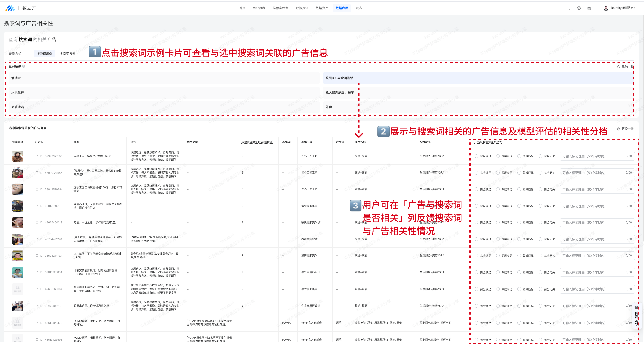Open external link icon for ID 53812169211

click(x=37, y=206)
